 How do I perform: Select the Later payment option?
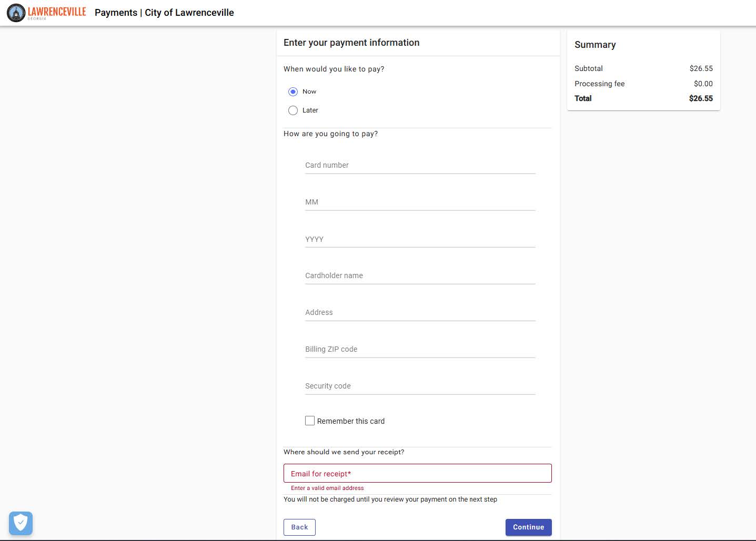pyautogui.click(x=293, y=110)
